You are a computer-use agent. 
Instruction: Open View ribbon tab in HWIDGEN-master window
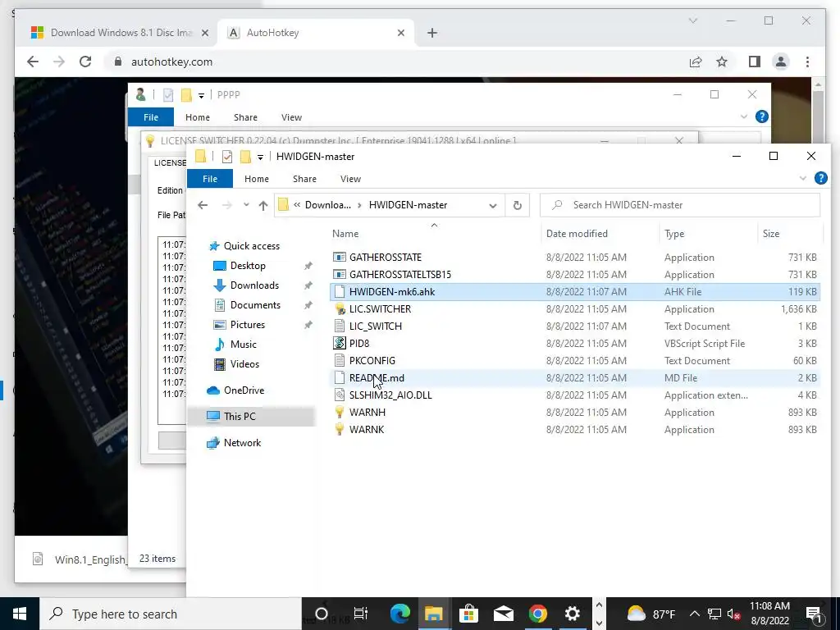(350, 178)
